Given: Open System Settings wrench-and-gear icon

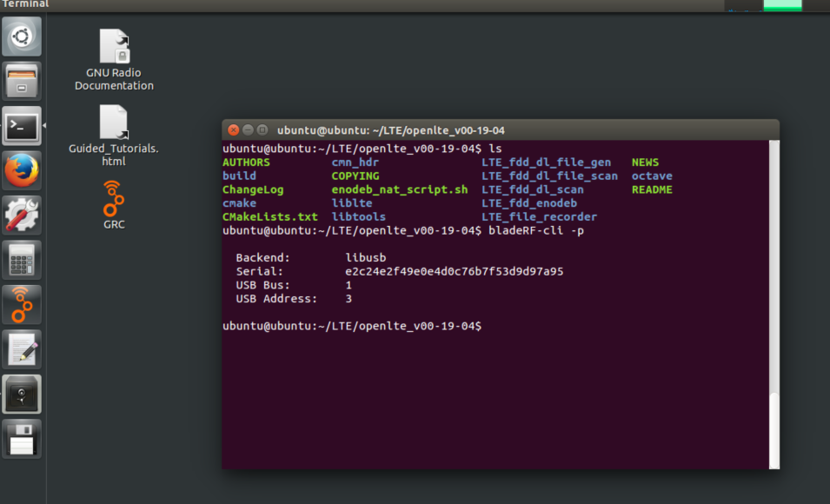Looking at the screenshot, I should (22, 216).
